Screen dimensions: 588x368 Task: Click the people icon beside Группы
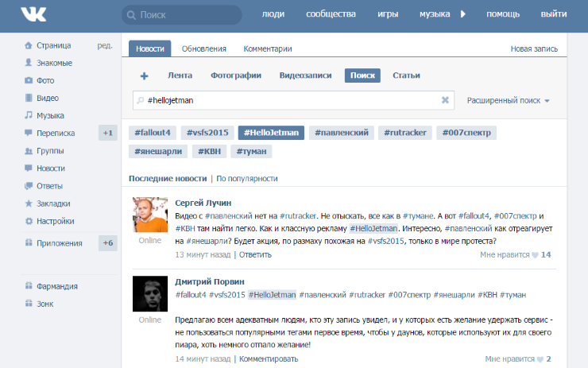click(29, 151)
